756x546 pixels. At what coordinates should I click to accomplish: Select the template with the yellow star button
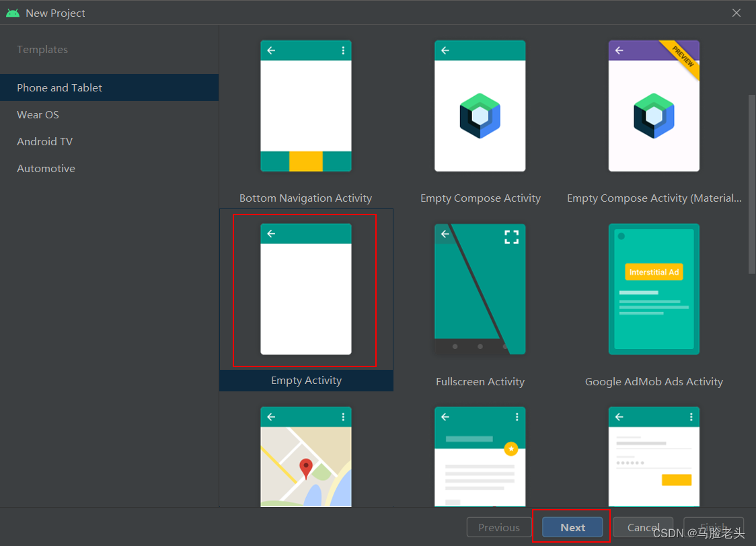pos(480,457)
